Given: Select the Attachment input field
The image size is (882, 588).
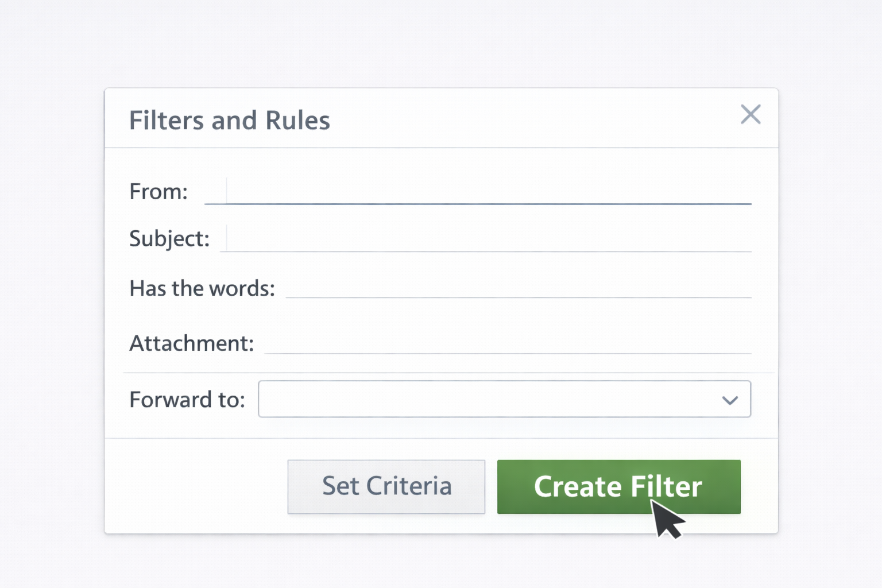Looking at the screenshot, I should (x=505, y=343).
